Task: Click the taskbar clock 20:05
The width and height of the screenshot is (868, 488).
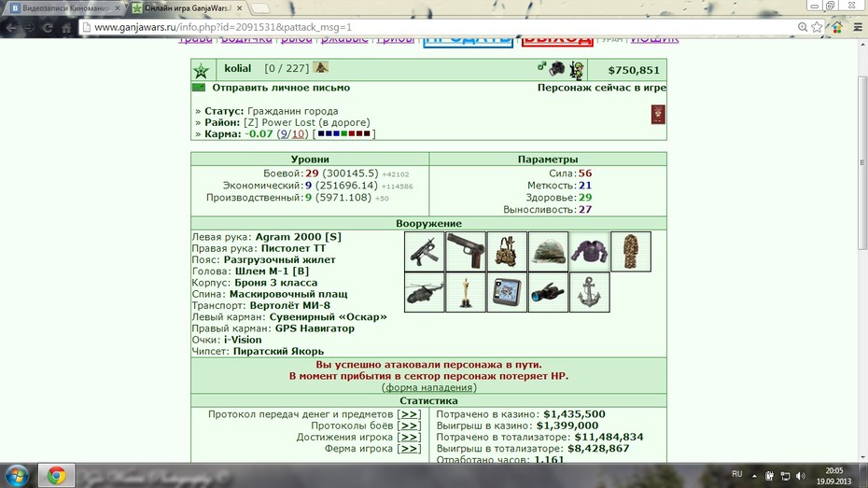Action: (834, 471)
